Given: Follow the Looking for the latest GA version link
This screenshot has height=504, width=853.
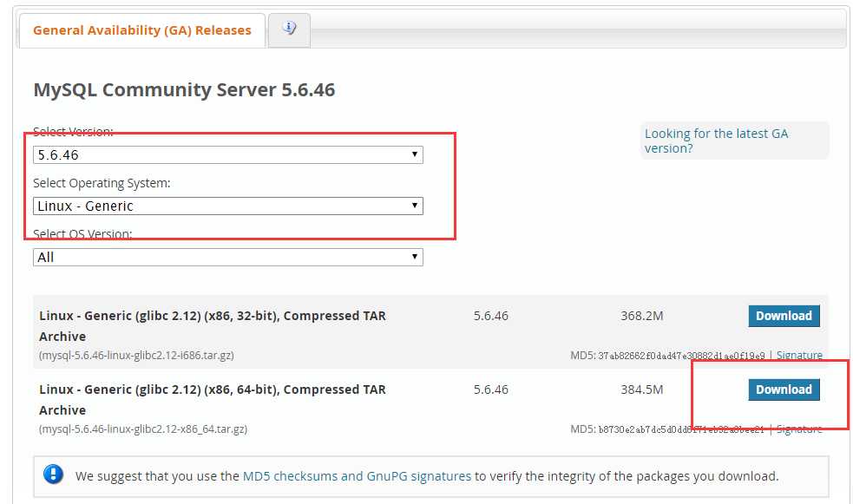Looking at the screenshot, I should click(x=717, y=141).
